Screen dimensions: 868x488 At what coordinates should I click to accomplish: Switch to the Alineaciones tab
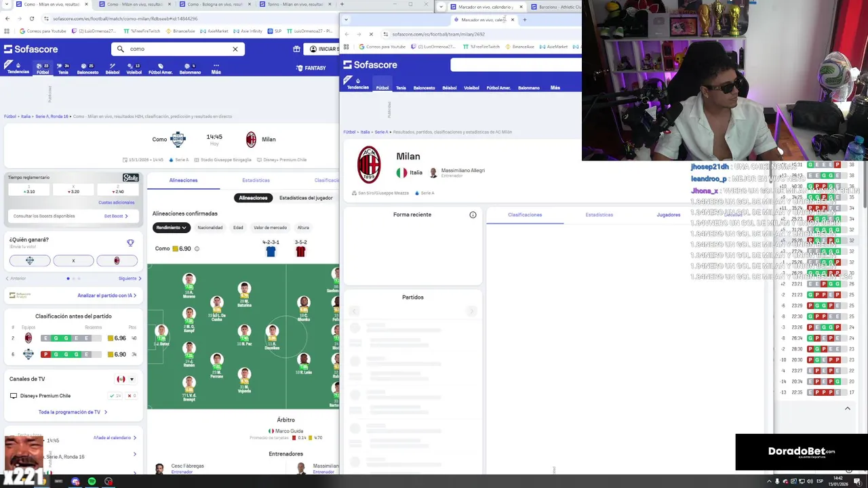[x=183, y=180]
